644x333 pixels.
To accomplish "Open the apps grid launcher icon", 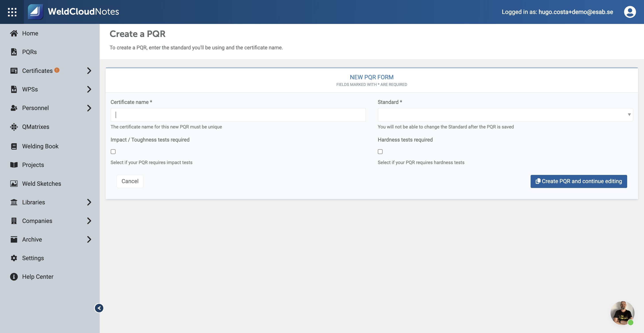I will point(12,12).
